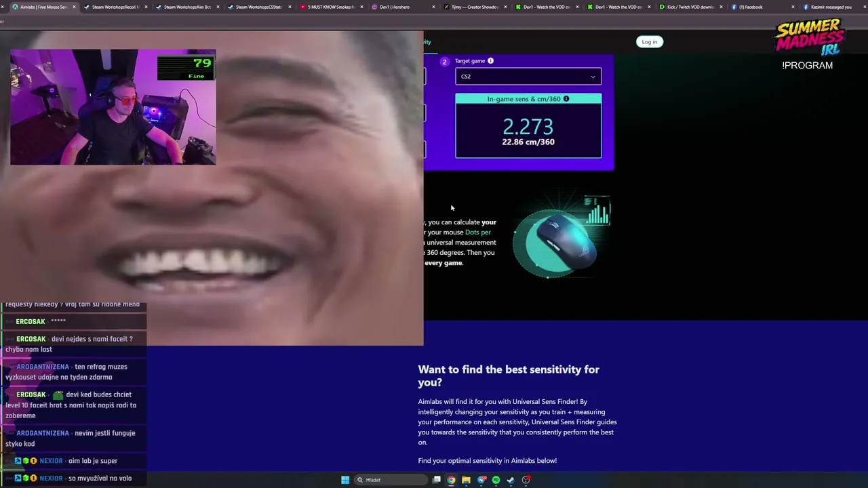This screenshot has height=488, width=868.
Task: Click ERCOSAK's chat message about faceit
Action: (x=73, y=344)
